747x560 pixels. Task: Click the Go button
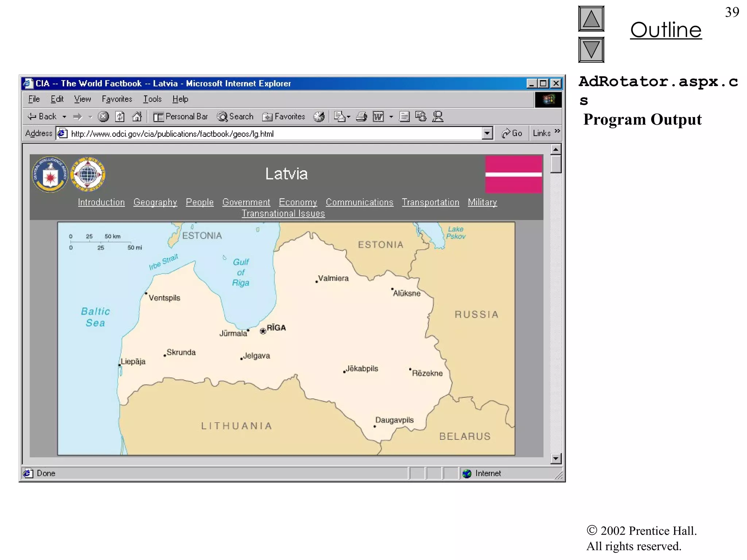point(512,133)
